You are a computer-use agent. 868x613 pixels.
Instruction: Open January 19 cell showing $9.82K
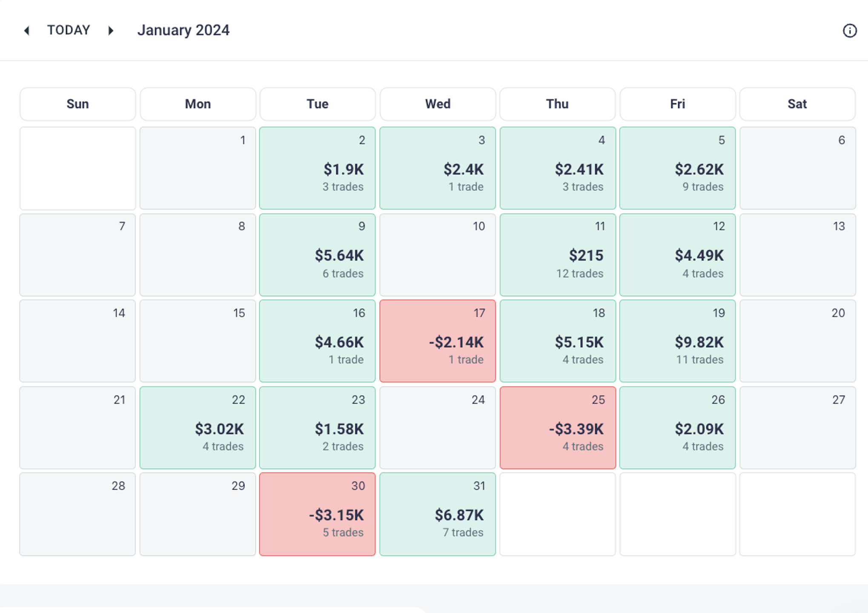[678, 341]
